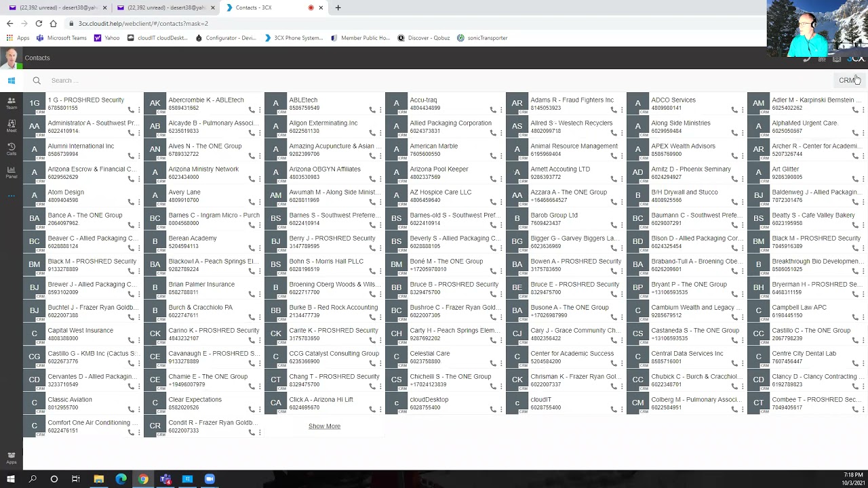This screenshot has width=868, height=488.
Task: Open the Yahoo bookmark
Action: coord(107,38)
